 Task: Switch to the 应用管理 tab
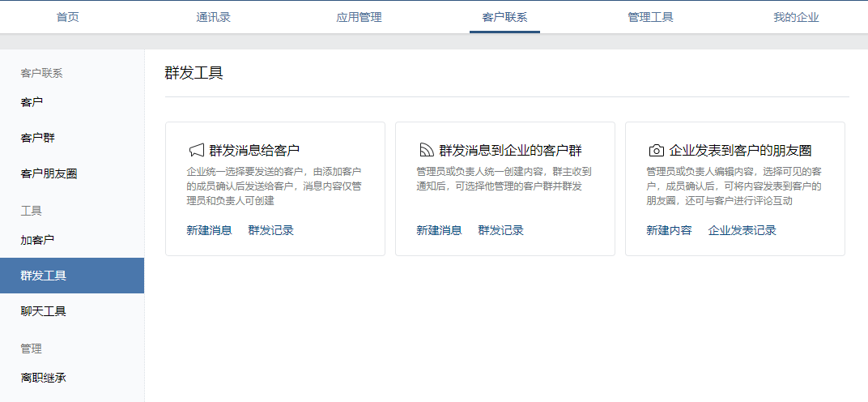click(359, 17)
